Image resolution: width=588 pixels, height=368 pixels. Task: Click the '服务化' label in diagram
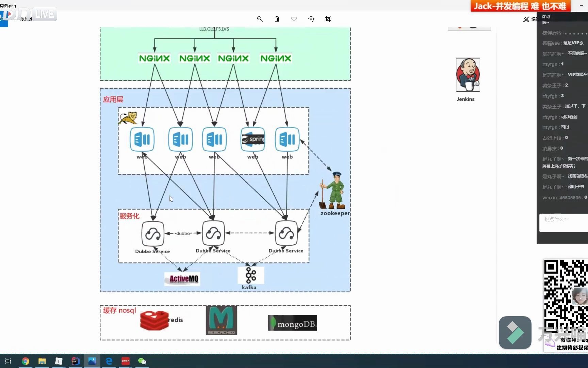click(x=129, y=216)
